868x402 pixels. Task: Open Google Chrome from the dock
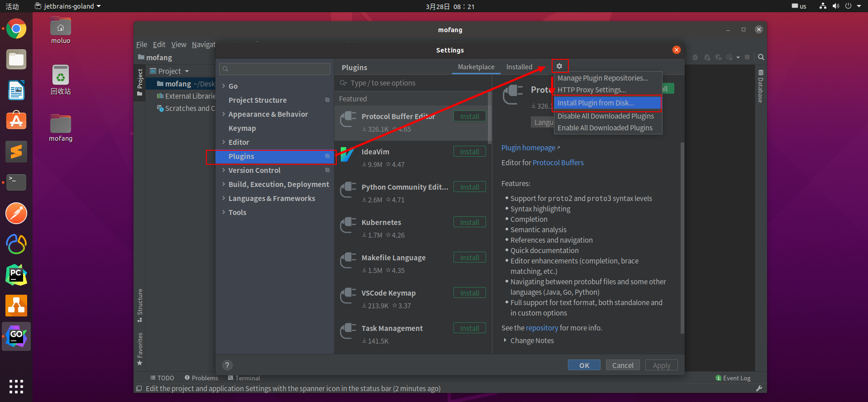point(16,29)
